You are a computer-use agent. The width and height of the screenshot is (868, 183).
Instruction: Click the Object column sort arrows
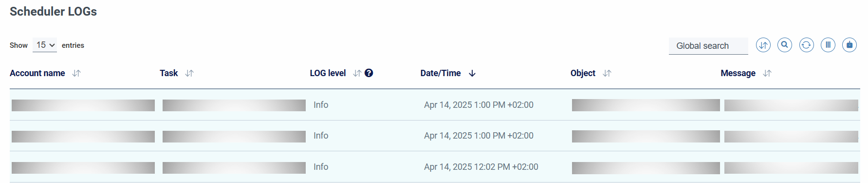[x=607, y=73]
